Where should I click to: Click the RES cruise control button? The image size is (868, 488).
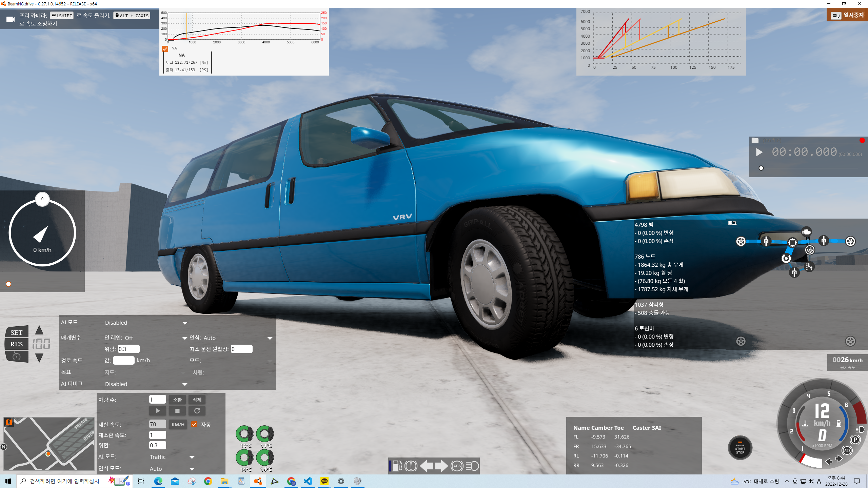point(17,344)
